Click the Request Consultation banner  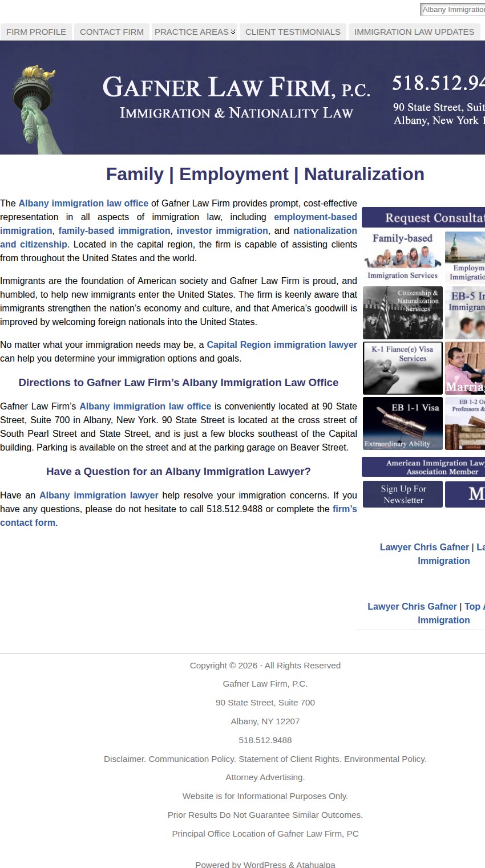423,218
